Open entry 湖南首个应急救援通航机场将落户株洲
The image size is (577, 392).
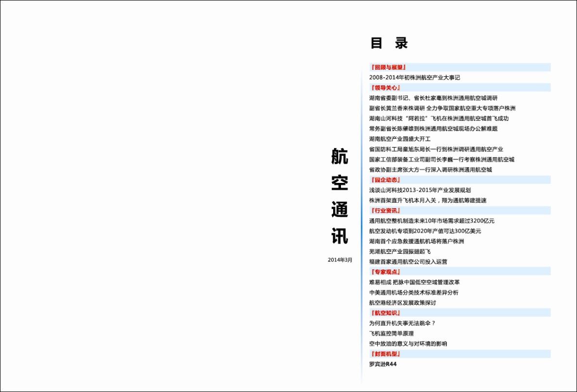(417, 242)
